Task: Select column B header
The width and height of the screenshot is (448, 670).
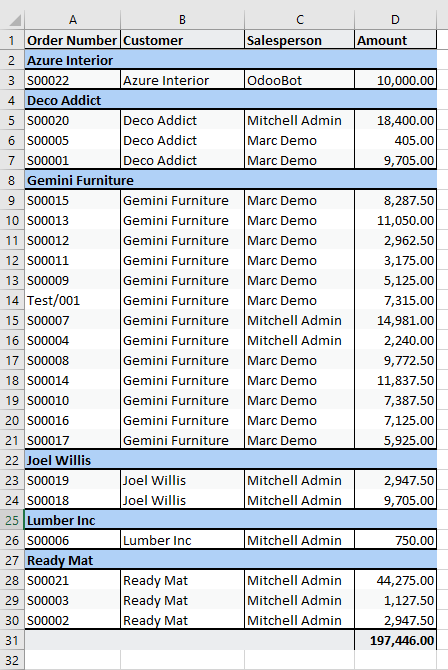Action: tap(182, 20)
